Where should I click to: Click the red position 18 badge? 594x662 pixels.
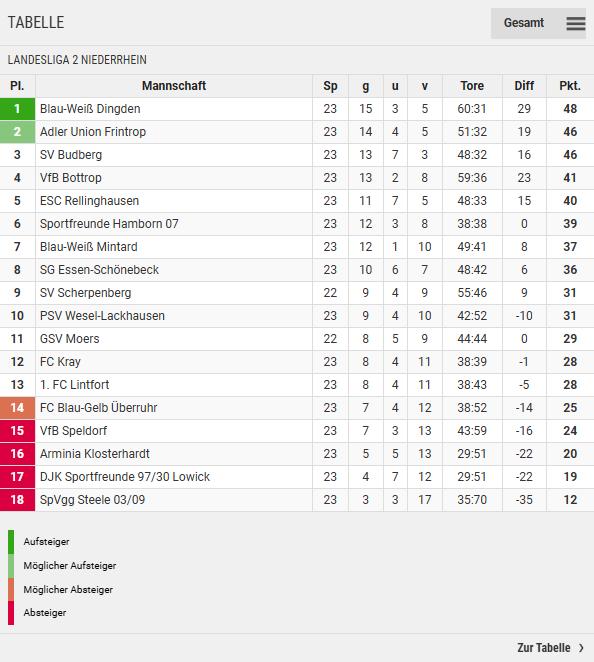(17, 500)
